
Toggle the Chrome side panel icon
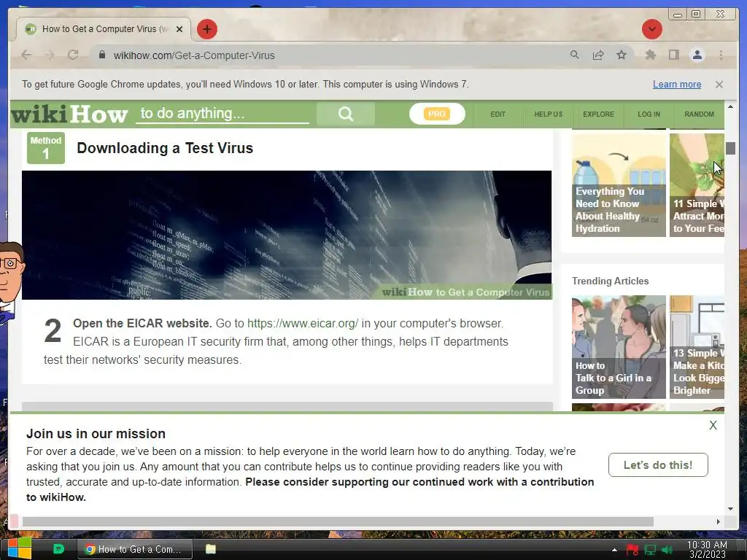(673, 55)
